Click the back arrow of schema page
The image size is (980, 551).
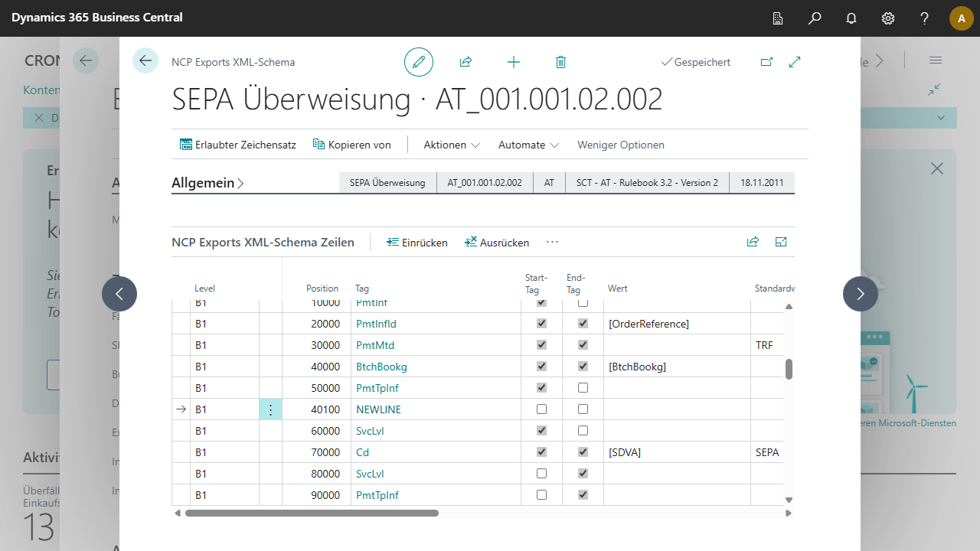pos(145,60)
